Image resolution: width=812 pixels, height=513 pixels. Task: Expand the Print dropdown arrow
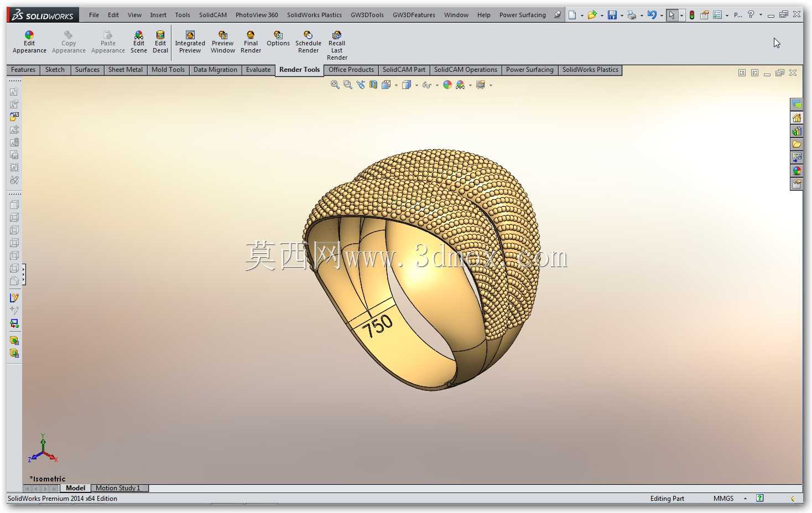642,15
